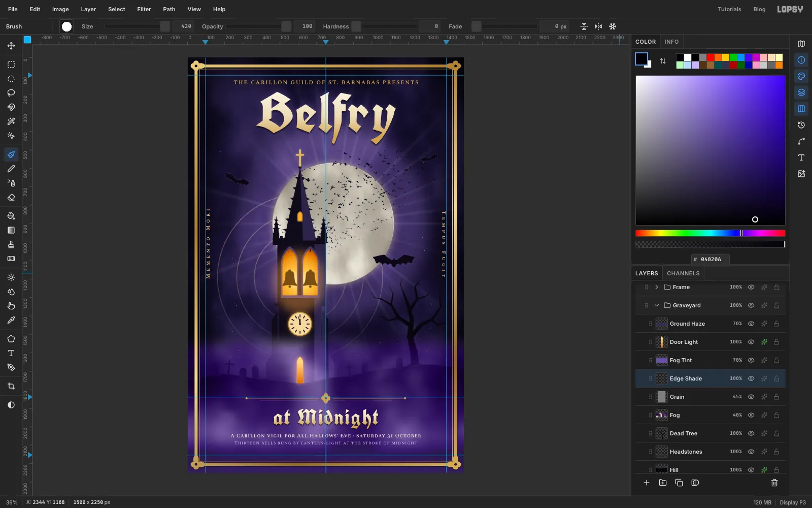Toggle visibility of Grain layer
This screenshot has width=812, height=508.
click(x=751, y=397)
